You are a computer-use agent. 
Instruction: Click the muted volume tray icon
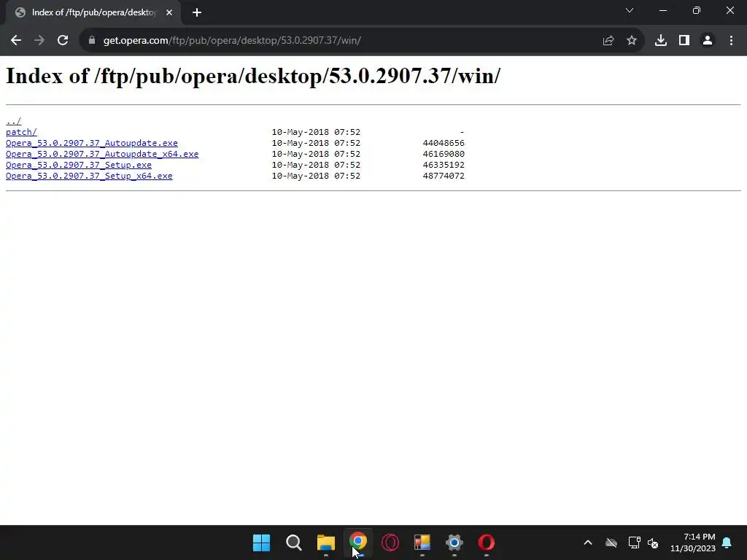coord(653,542)
